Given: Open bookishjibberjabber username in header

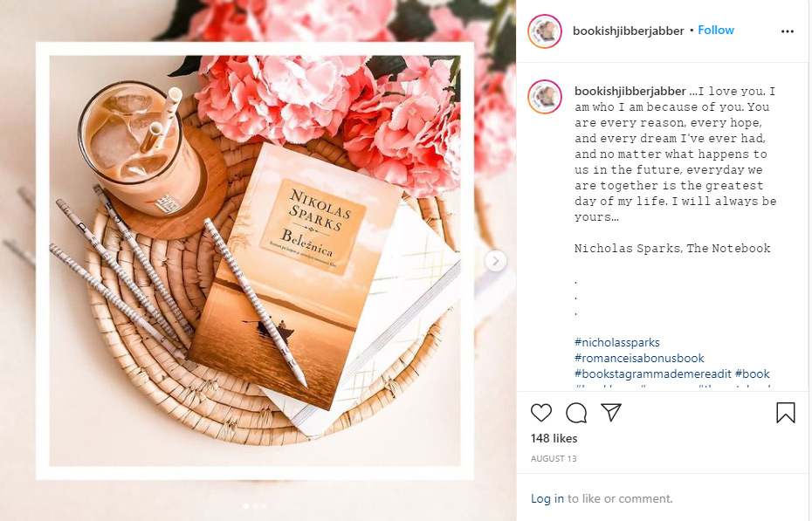Looking at the screenshot, I should pyautogui.click(x=628, y=31).
